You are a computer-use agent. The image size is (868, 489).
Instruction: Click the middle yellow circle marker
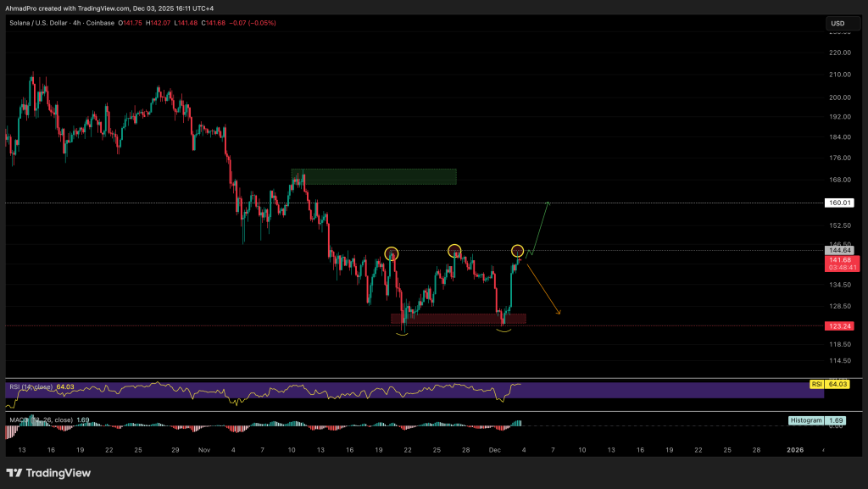pos(454,249)
